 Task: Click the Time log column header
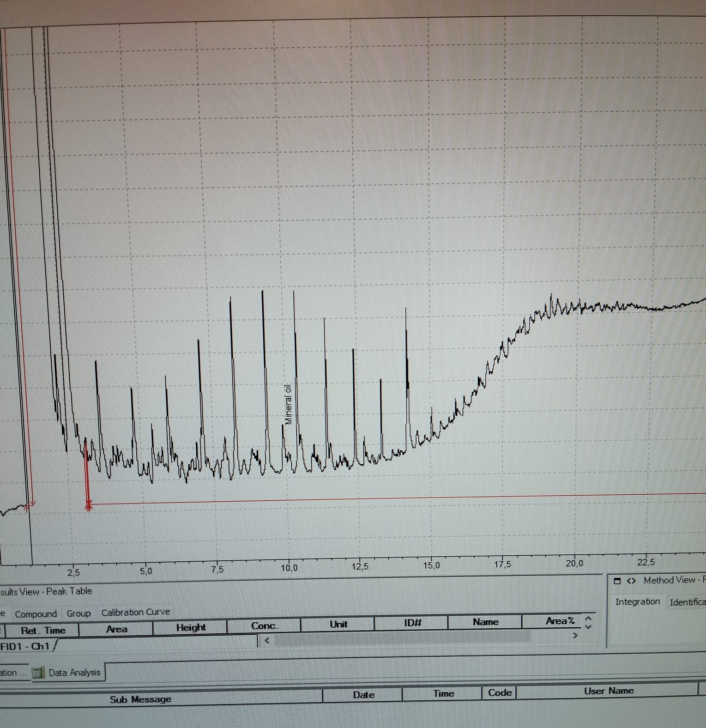[x=443, y=693]
